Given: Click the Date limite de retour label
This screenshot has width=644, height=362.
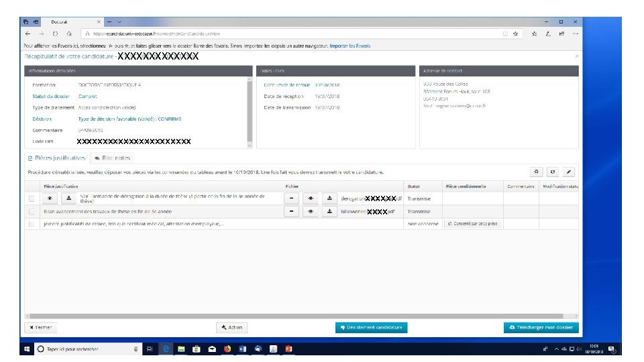Looking at the screenshot, I should [286, 85].
